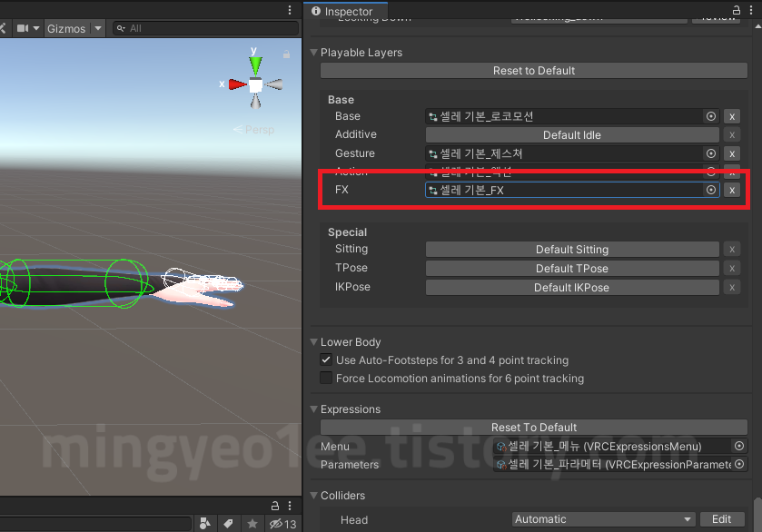Remove the Base layer controller
762x532 pixels.
(732, 116)
